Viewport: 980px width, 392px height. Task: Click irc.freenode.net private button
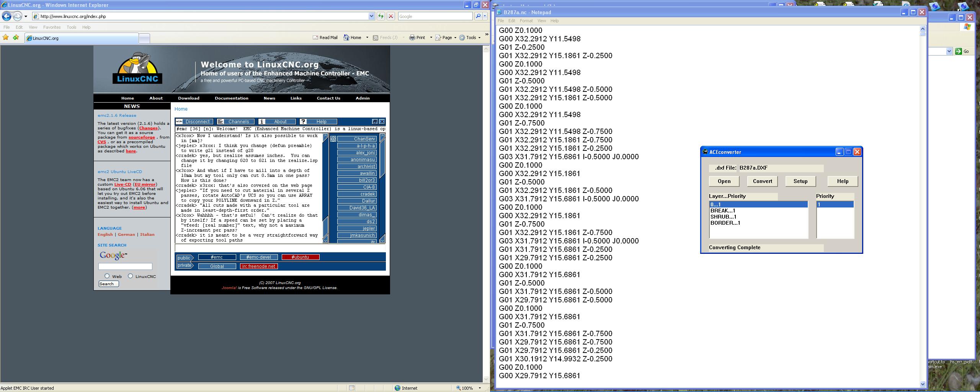pos(259,266)
